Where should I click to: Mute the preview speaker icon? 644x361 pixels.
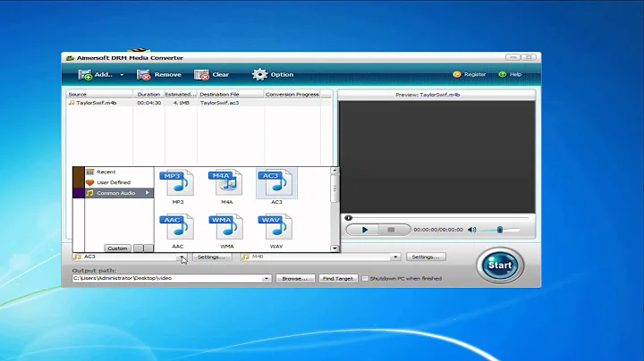(x=472, y=230)
